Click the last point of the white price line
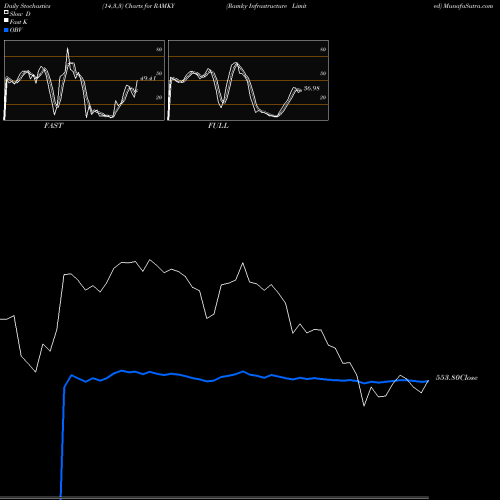 point(428,381)
